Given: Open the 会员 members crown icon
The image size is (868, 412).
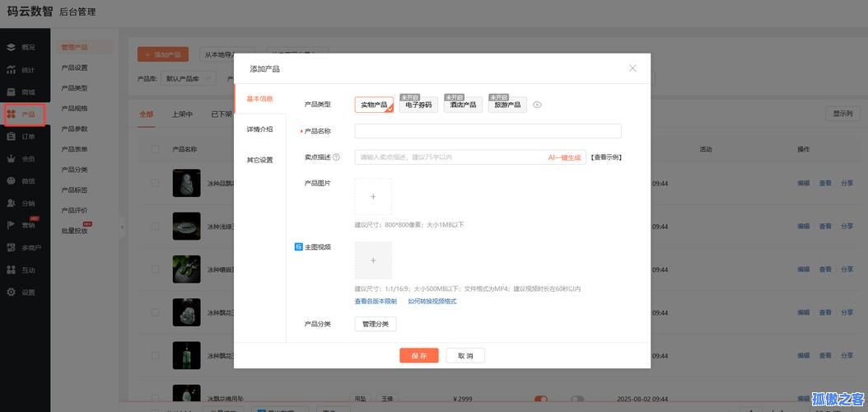Looking at the screenshot, I should (x=11, y=158).
